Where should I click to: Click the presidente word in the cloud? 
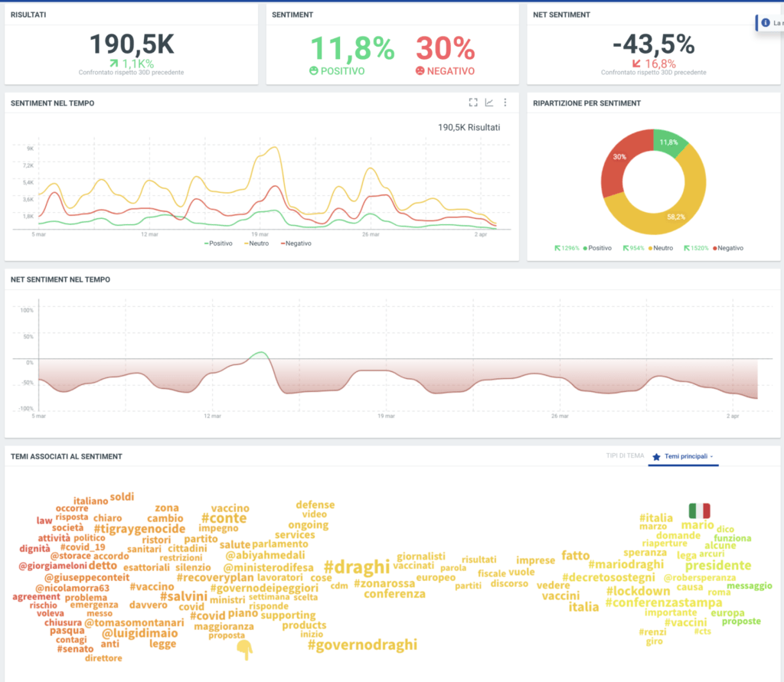(718, 566)
